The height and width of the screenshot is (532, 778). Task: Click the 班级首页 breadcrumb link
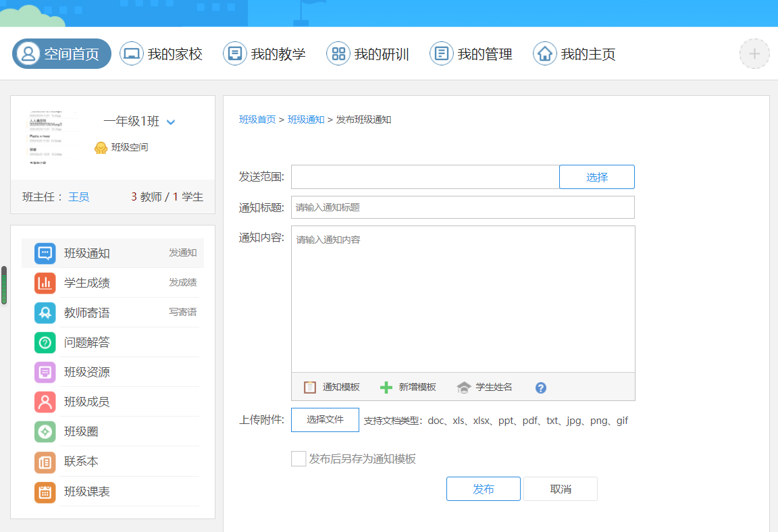(x=257, y=119)
